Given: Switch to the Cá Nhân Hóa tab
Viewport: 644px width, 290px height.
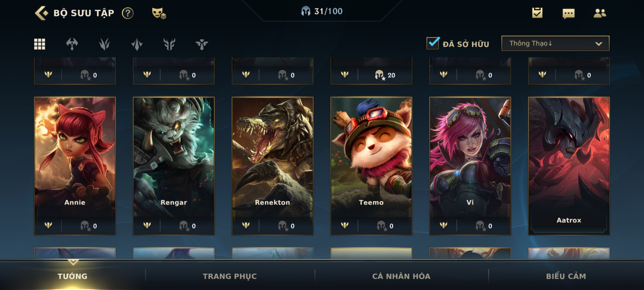Looking at the screenshot, I should (401, 276).
